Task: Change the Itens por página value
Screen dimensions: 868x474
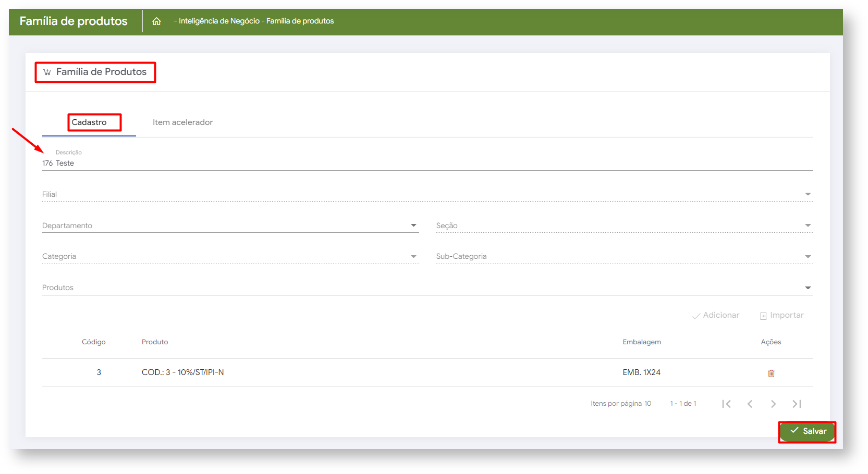Action: coord(647,404)
